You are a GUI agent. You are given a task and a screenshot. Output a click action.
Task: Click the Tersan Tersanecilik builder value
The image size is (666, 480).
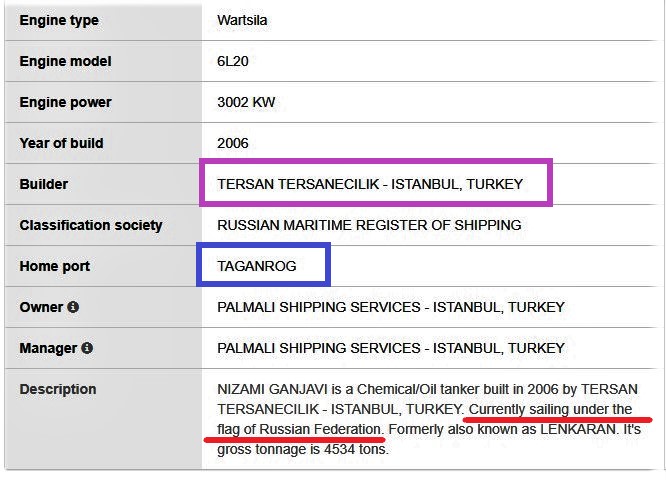[x=370, y=184]
